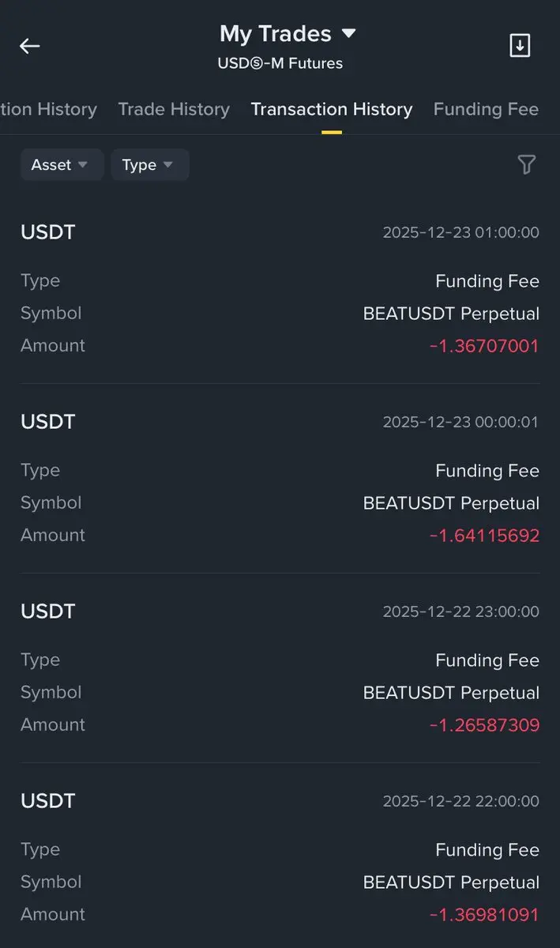Select the amount -1.36707001
The height and width of the screenshot is (948, 560).
pos(484,346)
